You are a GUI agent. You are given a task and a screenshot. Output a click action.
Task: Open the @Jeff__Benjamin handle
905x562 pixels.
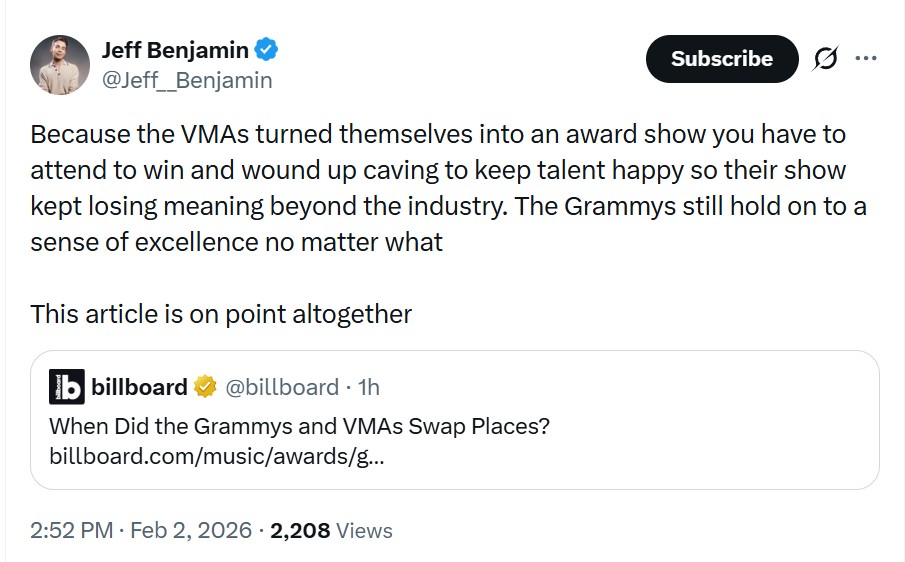pyautogui.click(x=187, y=81)
